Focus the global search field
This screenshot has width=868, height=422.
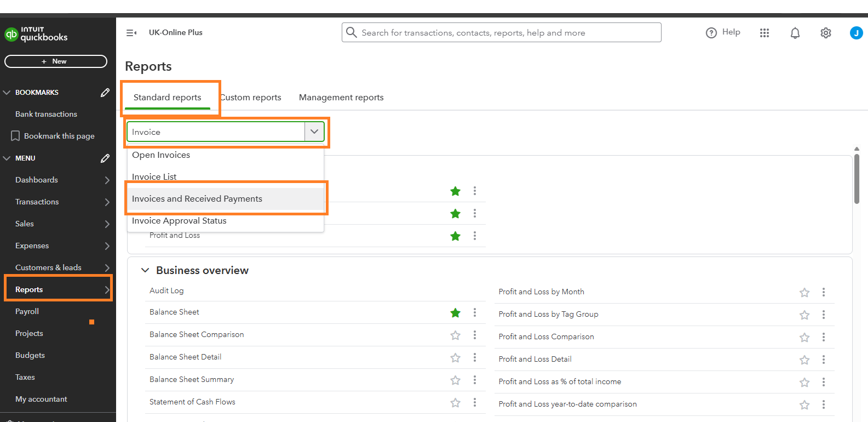(502, 32)
